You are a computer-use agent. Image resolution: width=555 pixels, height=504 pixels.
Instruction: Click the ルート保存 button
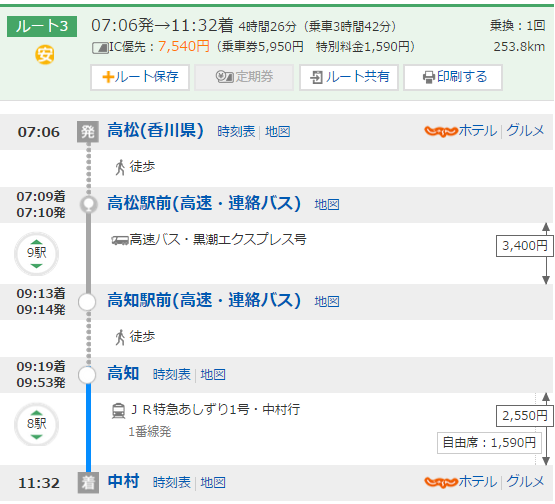(140, 77)
